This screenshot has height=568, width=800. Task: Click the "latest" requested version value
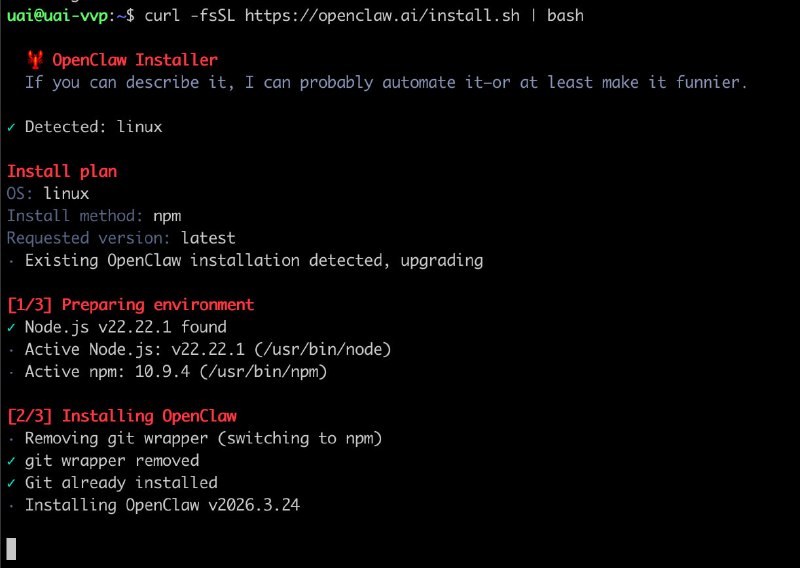point(208,238)
